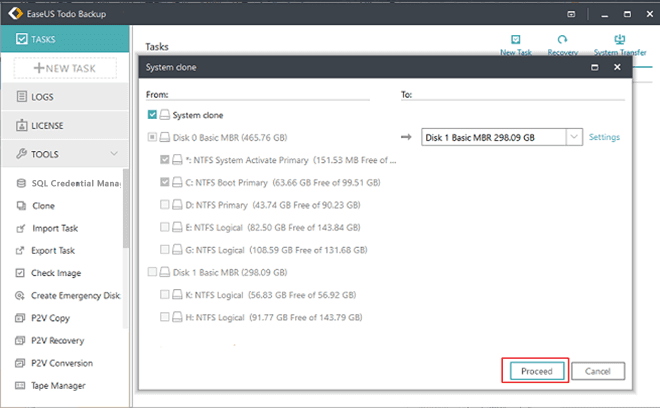Screen dimensions: 660x408
Task: Click the Clone tool icon
Action: [21, 205]
